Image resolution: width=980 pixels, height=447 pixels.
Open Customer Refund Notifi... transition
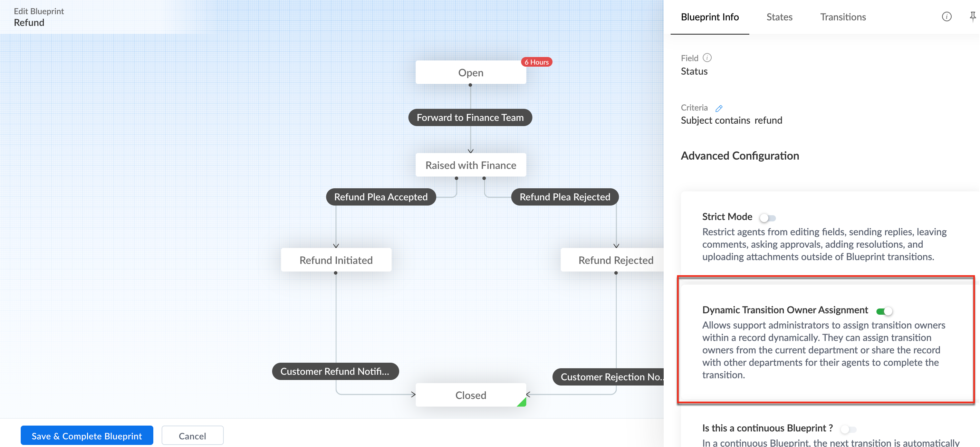click(335, 371)
